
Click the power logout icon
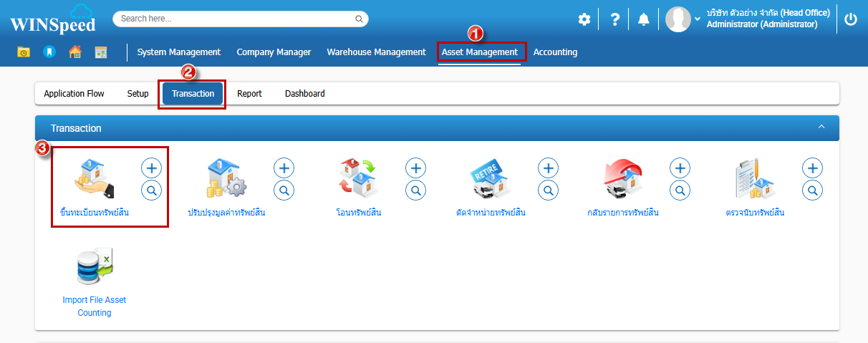(851, 19)
